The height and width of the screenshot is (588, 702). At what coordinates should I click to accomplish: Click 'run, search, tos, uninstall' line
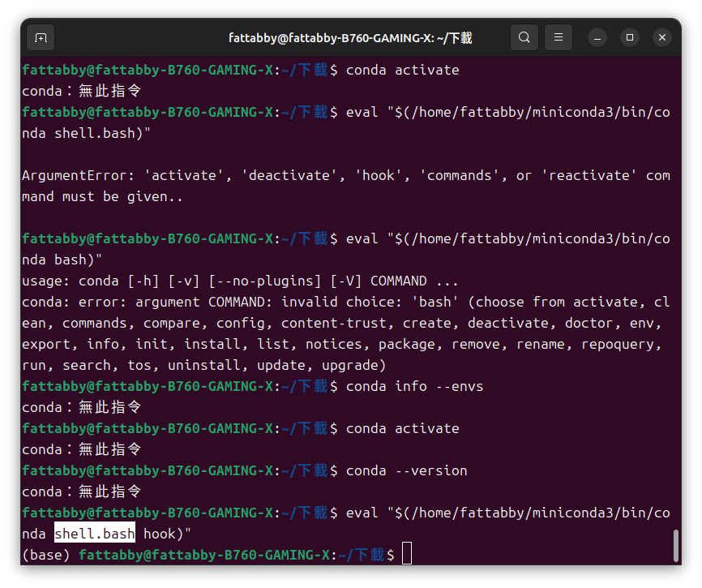pyautogui.click(x=203, y=365)
